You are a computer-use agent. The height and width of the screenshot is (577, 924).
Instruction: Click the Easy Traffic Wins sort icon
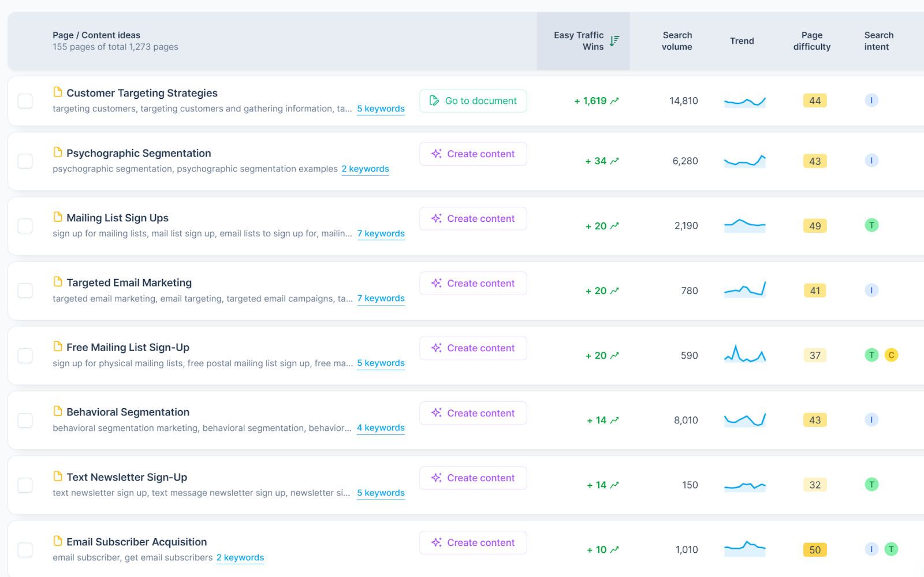tap(614, 41)
